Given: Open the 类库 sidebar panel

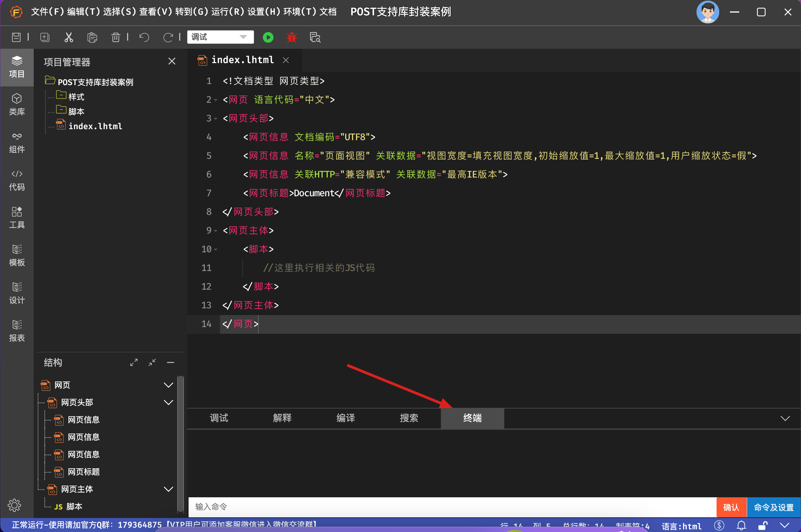Looking at the screenshot, I should click(x=17, y=104).
